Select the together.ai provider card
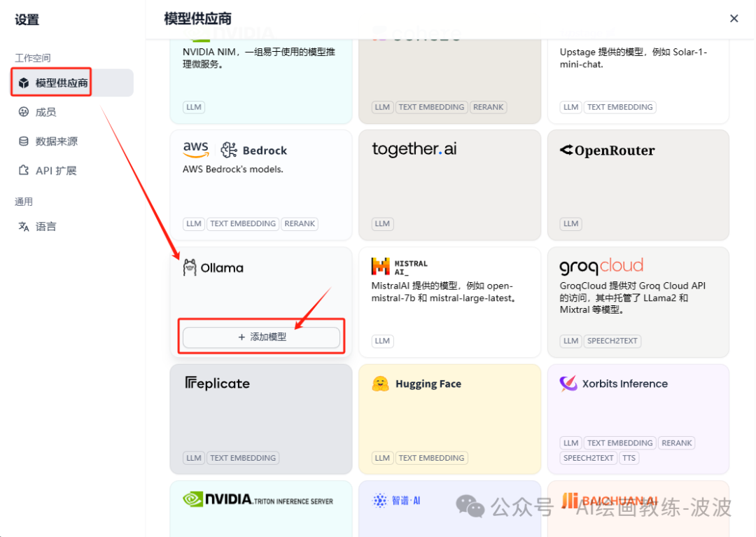 (450, 185)
